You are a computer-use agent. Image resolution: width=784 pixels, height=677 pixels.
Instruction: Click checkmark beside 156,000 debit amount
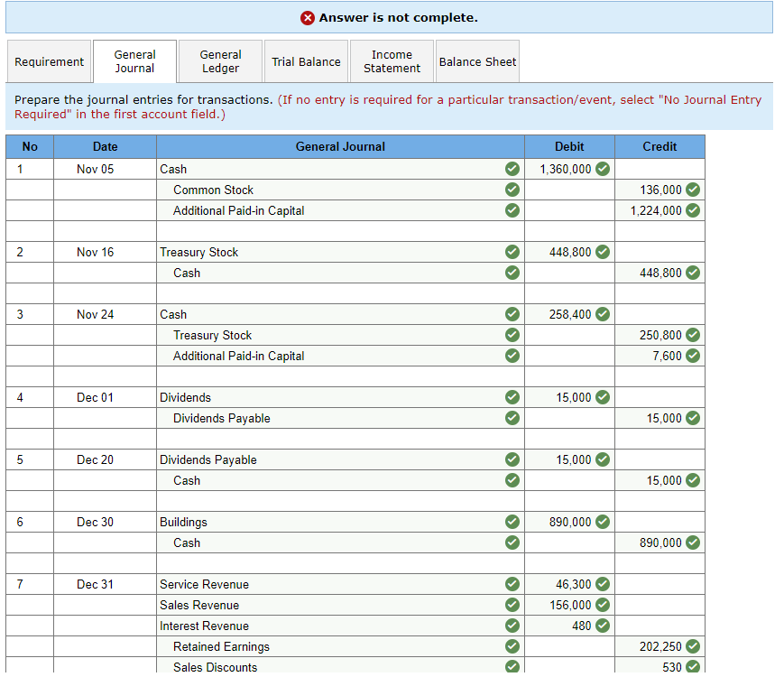coord(603,605)
